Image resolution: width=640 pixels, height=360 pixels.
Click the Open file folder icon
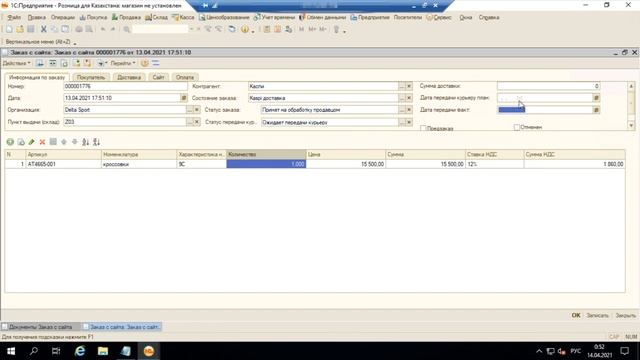tap(20, 29)
